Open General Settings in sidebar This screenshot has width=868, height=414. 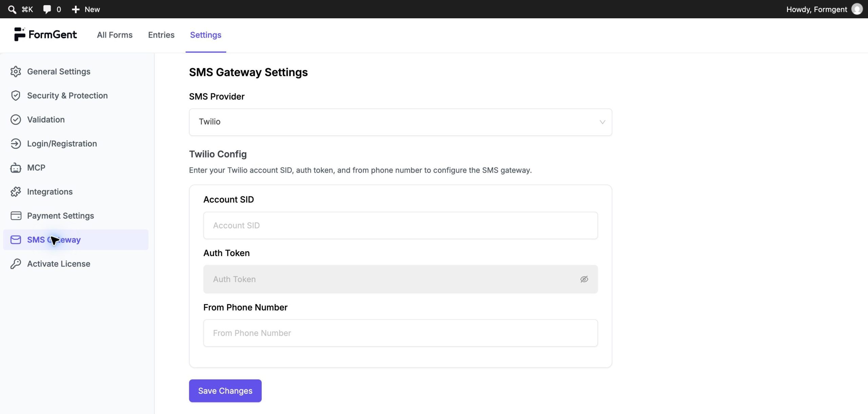(x=76, y=72)
